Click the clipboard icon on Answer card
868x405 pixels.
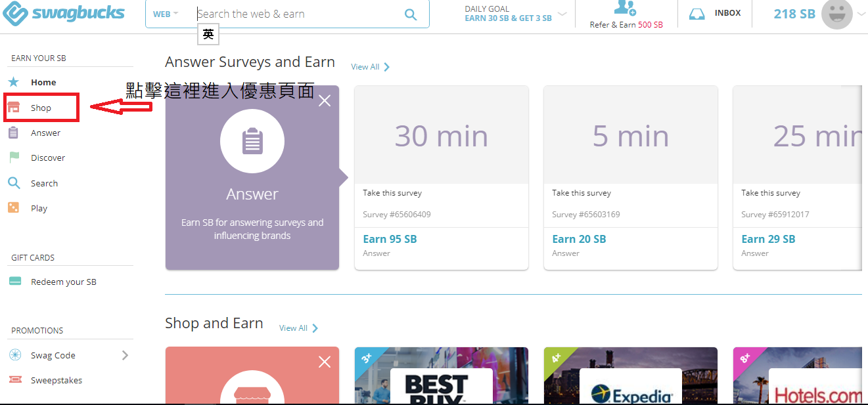point(252,141)
